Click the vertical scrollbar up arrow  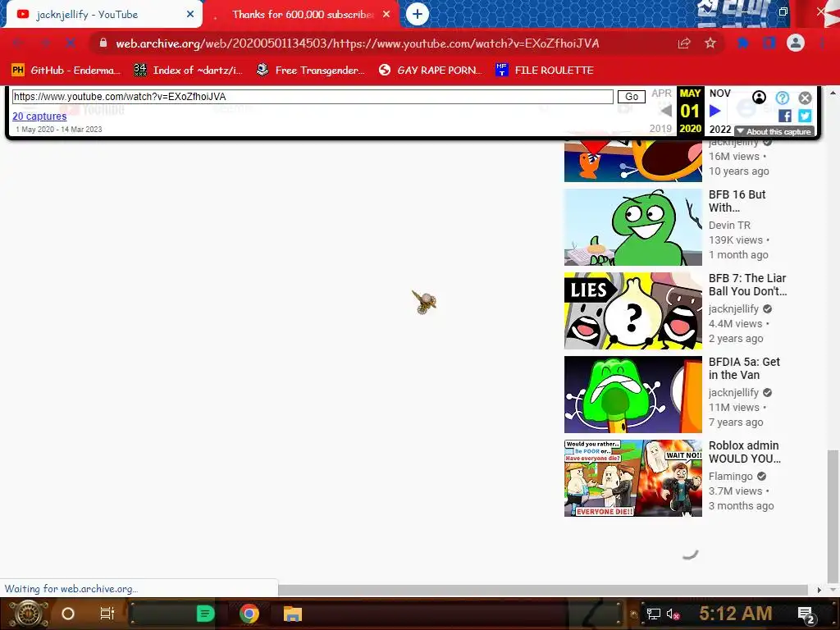coord(833,92)
